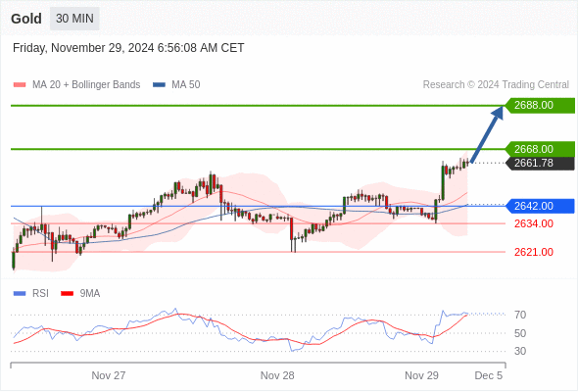The image size is (578, 392).
Task: Click the RSI blue legend marker
Action: tap(20, 294)
